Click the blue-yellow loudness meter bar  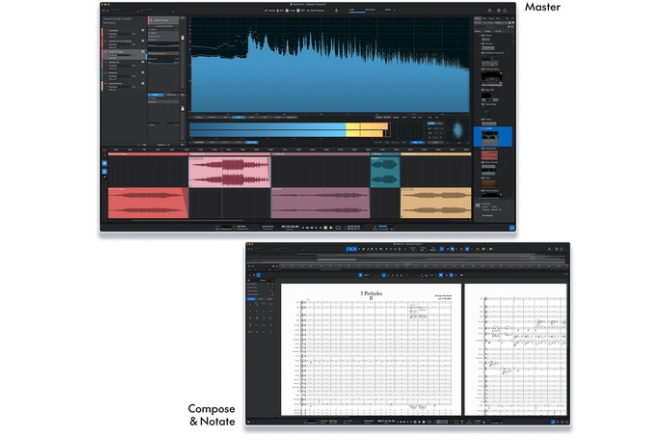pos(289,130)
